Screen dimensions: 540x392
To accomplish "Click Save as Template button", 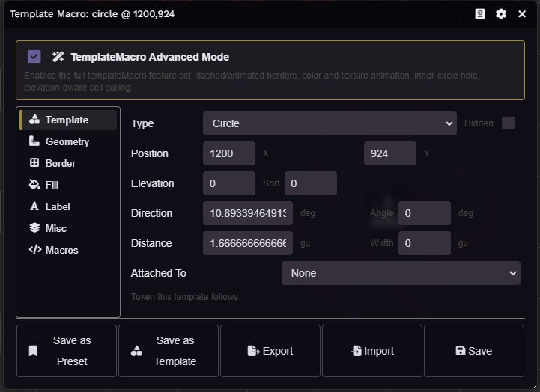I will pos(169,351).
